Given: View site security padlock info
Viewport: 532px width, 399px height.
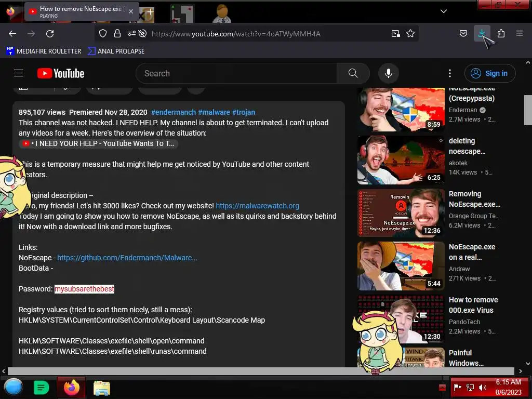Looking at the screenshot, I should pyautogui.click(x=117, y=33).
